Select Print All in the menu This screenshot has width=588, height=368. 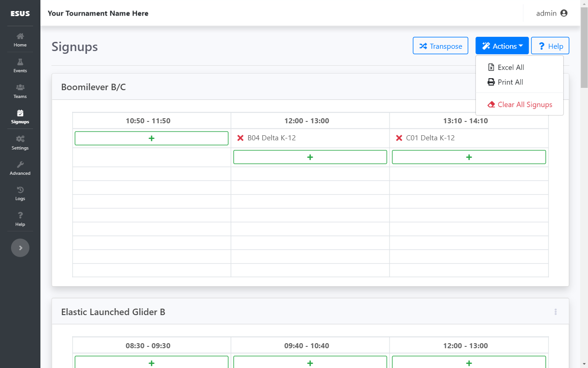(x=510, y=82)
